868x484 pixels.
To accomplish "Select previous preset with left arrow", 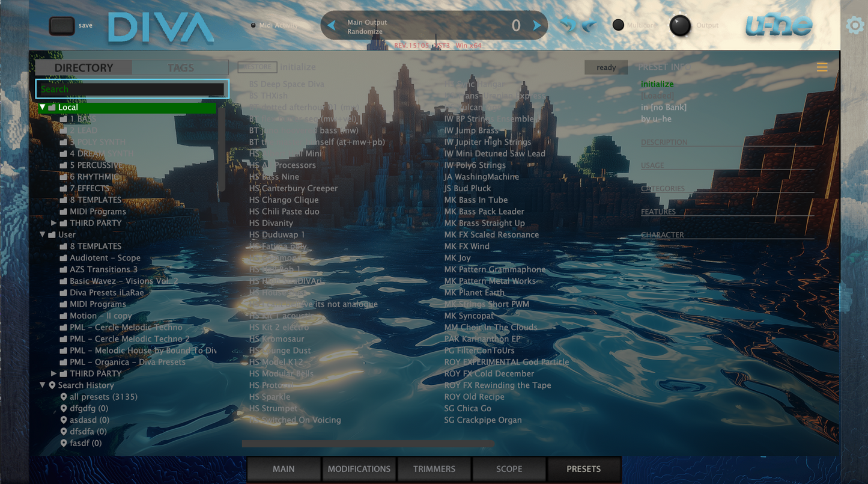I will click(x=331, y=25).
